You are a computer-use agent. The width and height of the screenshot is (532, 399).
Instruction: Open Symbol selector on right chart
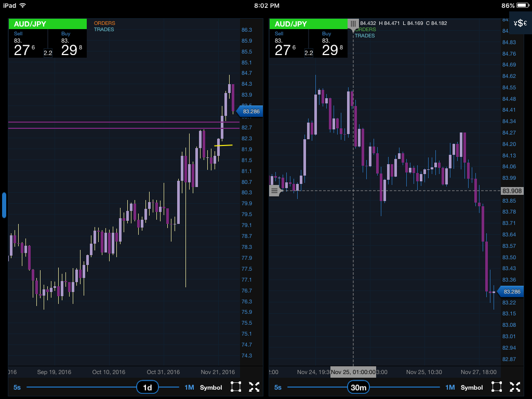[472, 388]
